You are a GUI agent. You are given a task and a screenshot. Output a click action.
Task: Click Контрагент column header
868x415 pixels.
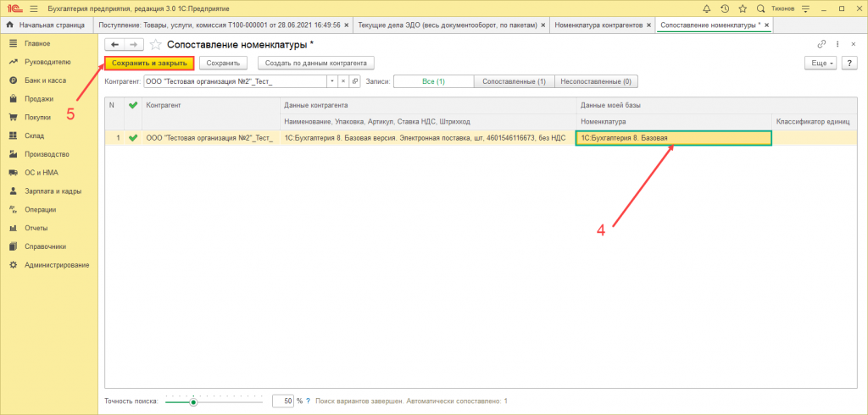211,104
